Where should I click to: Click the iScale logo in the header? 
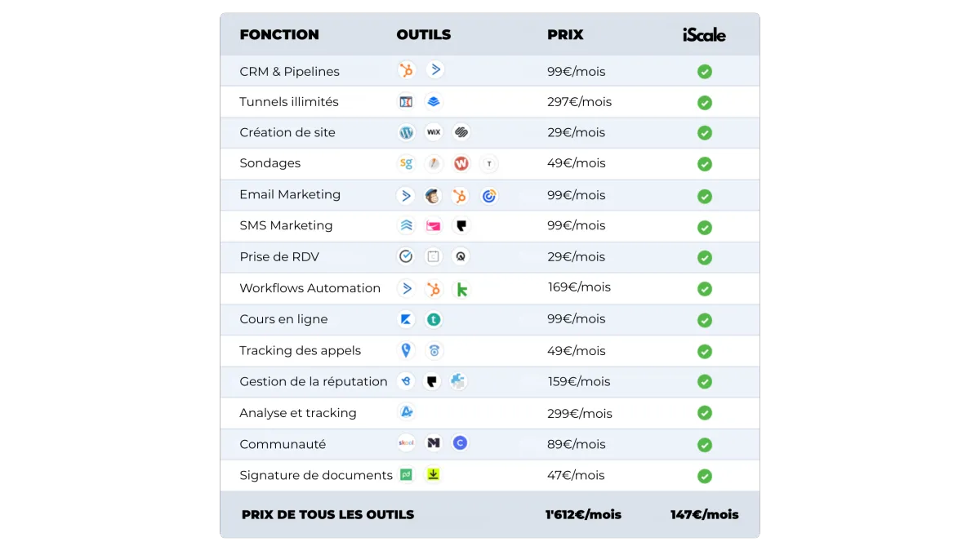[704, 34]
